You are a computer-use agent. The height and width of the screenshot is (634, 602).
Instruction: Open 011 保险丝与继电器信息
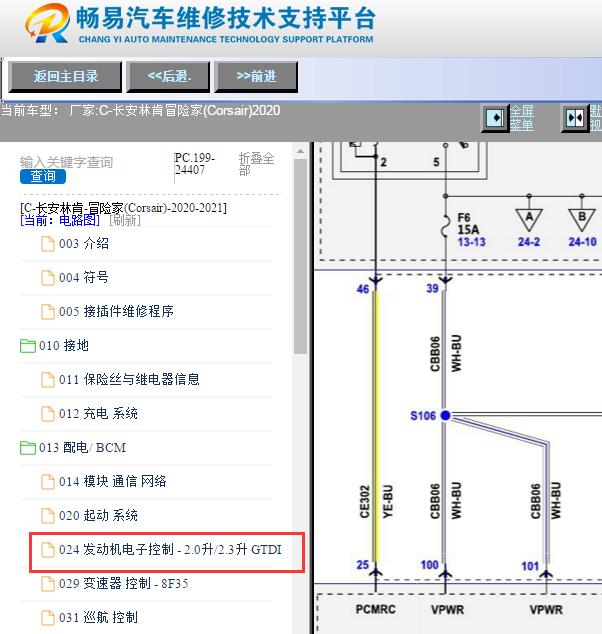(129, 379)
